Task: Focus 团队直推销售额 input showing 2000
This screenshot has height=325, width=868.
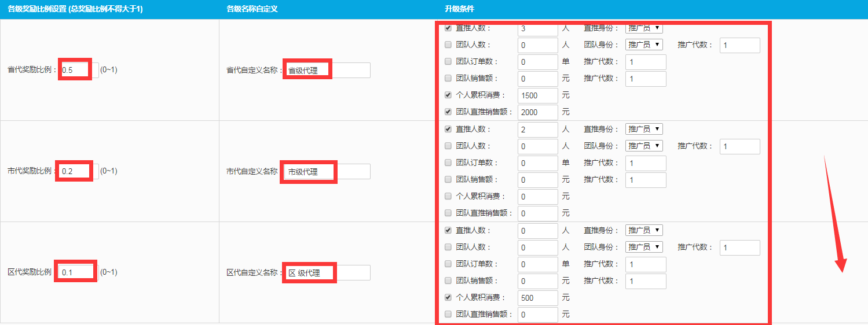Action: [537, 112]
